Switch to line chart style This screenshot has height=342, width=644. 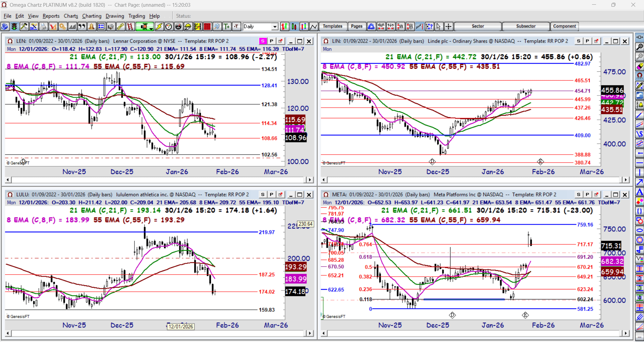(x=314, y=26)
